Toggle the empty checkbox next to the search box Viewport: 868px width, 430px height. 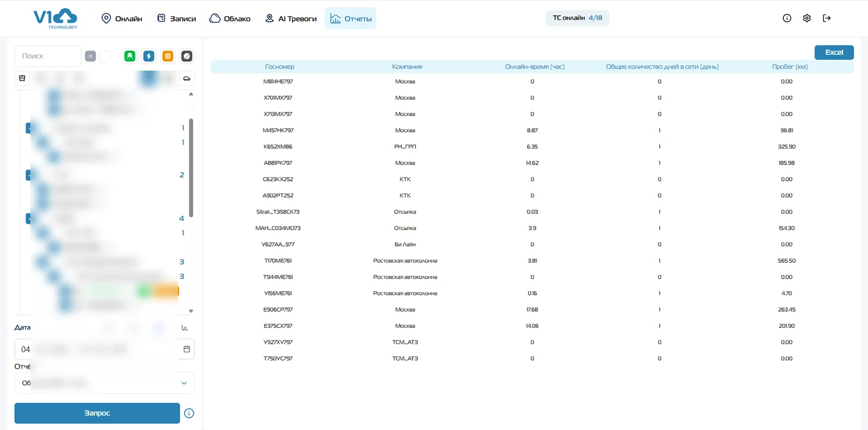click(105, 56)
